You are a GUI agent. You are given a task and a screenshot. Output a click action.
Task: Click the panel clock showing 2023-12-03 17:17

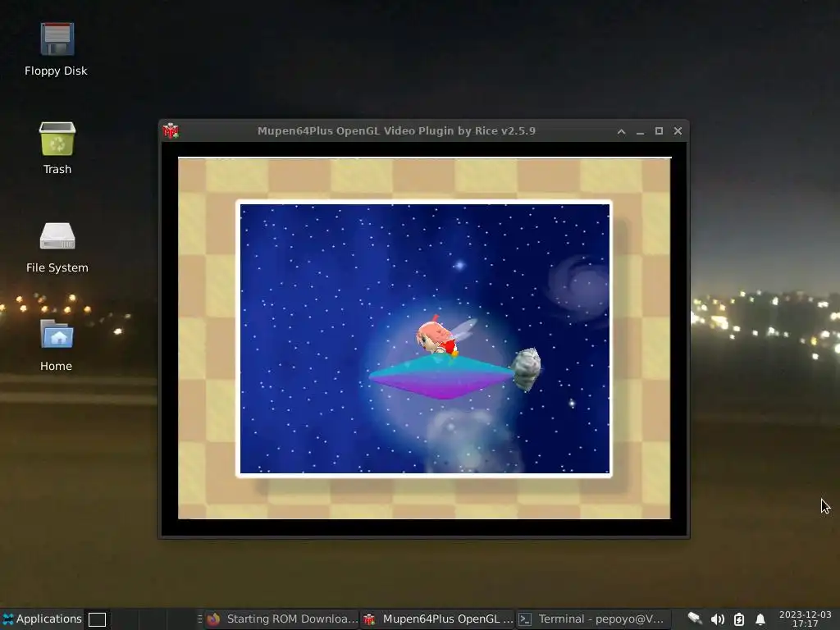coord(806,619)
